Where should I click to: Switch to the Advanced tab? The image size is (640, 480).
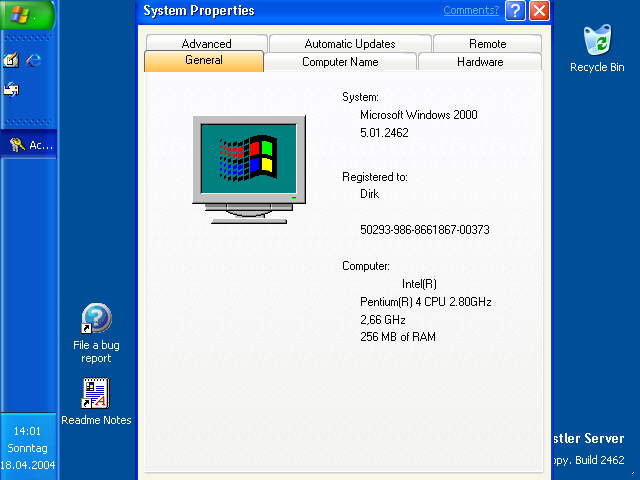tap(207, 43)
